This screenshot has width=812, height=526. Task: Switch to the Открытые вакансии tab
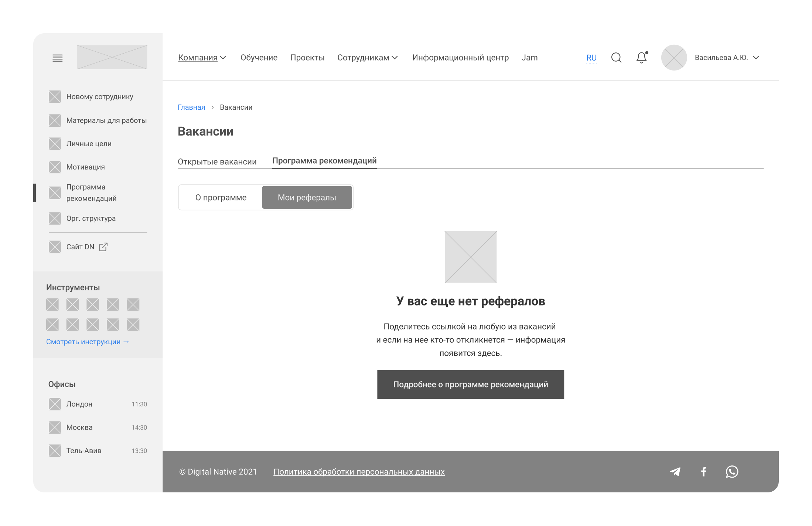(x=217, y=162)
